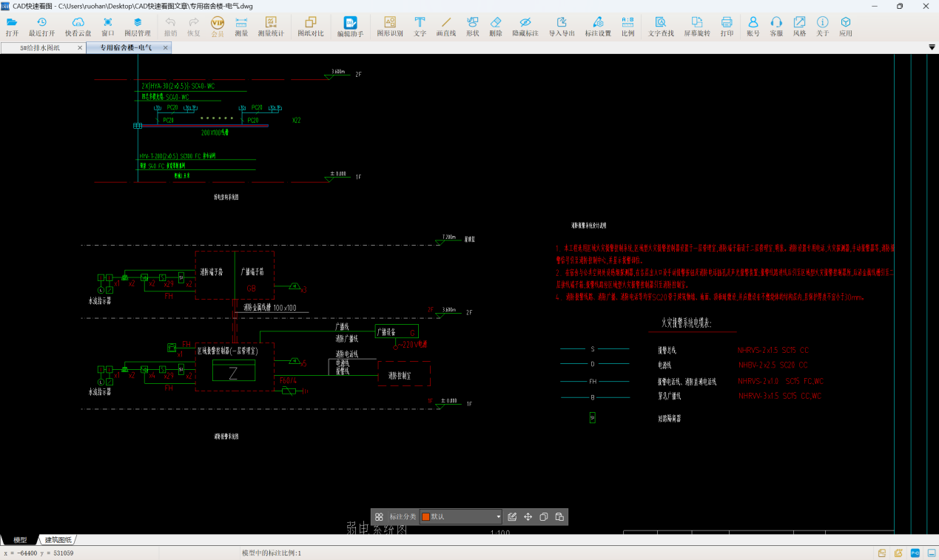The height and width of the screenshot is (560, 939).
Task: Select the 画直线 draw line tool
Action: click(445, 27)
